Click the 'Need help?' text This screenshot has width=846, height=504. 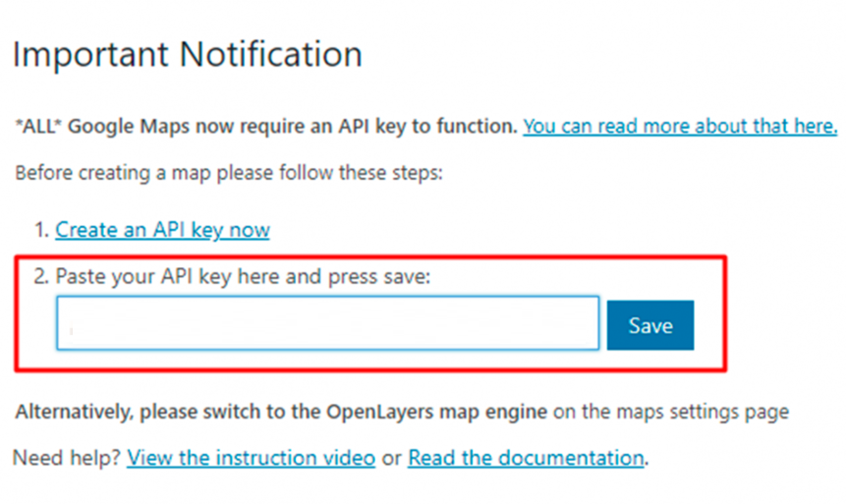[67, 458]
